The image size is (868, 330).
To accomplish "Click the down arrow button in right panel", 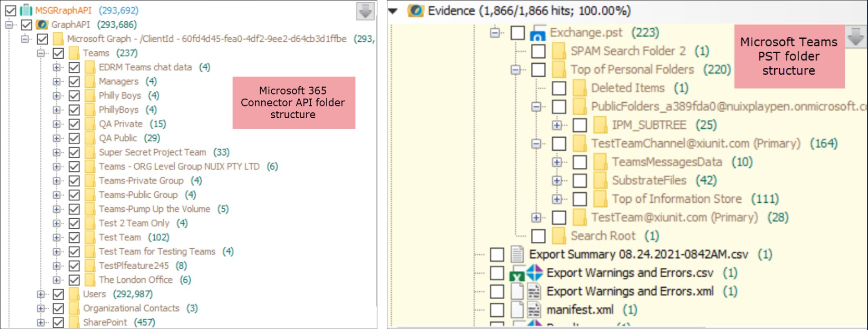I will point(856,37).
